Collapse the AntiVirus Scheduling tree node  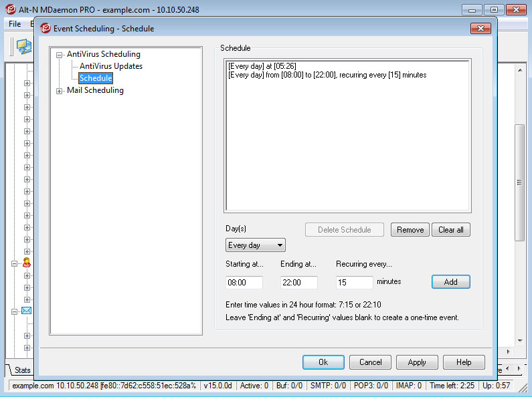(x=60, y=55)
